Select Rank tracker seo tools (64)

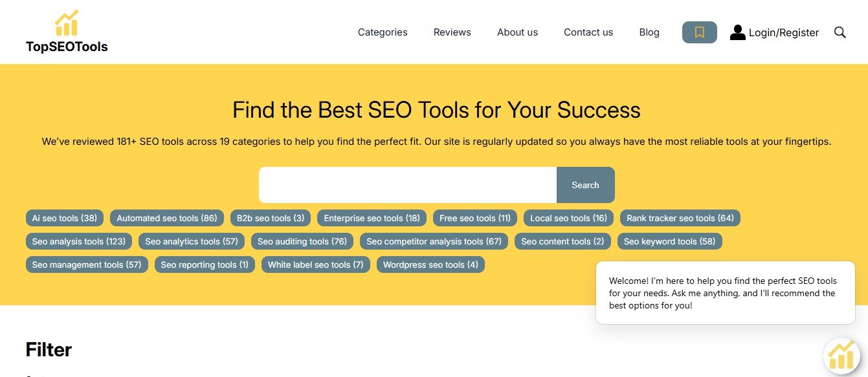tap(680, 218)
